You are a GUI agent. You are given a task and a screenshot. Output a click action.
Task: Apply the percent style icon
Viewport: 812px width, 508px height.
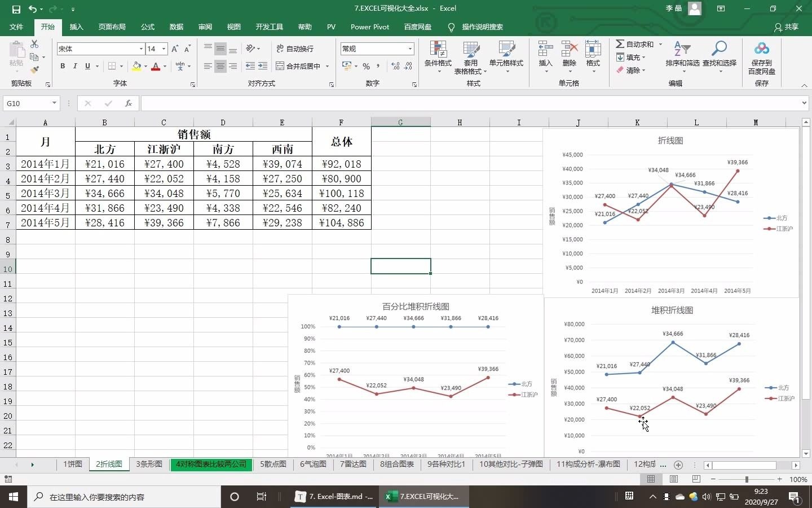click(367, 66)
